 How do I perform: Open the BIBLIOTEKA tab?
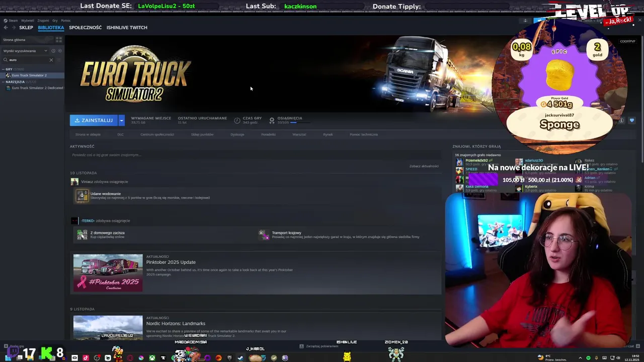point(51,28)
